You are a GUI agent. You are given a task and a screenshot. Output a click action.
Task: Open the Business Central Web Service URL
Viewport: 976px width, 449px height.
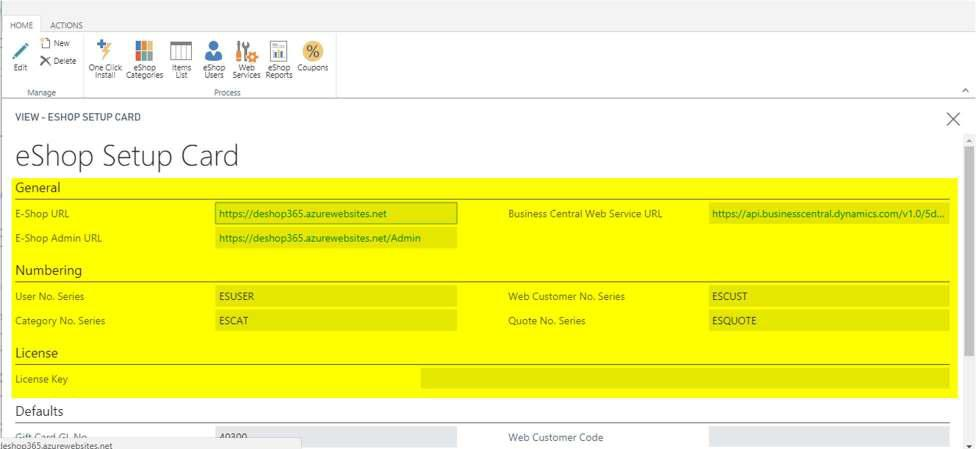829,214
